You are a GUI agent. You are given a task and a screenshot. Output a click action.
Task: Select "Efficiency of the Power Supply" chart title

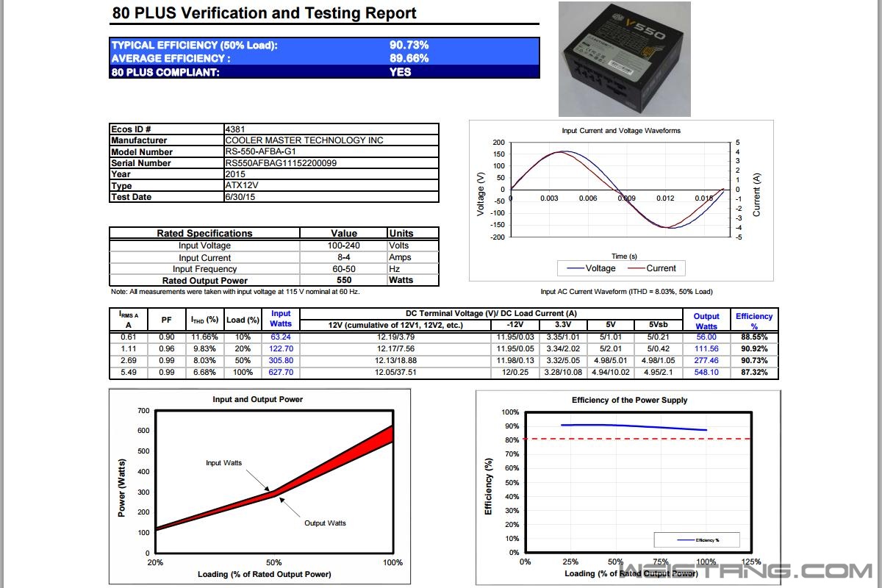point(630,400)
